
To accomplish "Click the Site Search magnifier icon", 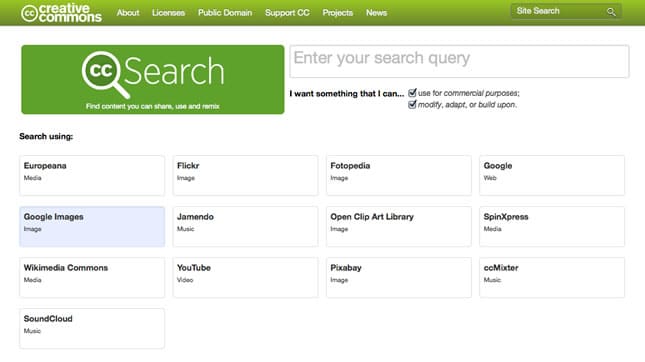I will (611, 12).
